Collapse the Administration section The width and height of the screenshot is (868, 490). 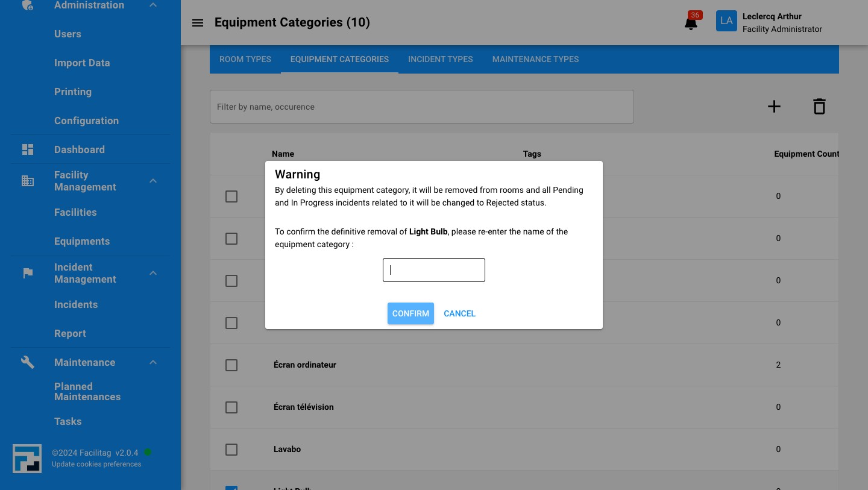point(153,4)
